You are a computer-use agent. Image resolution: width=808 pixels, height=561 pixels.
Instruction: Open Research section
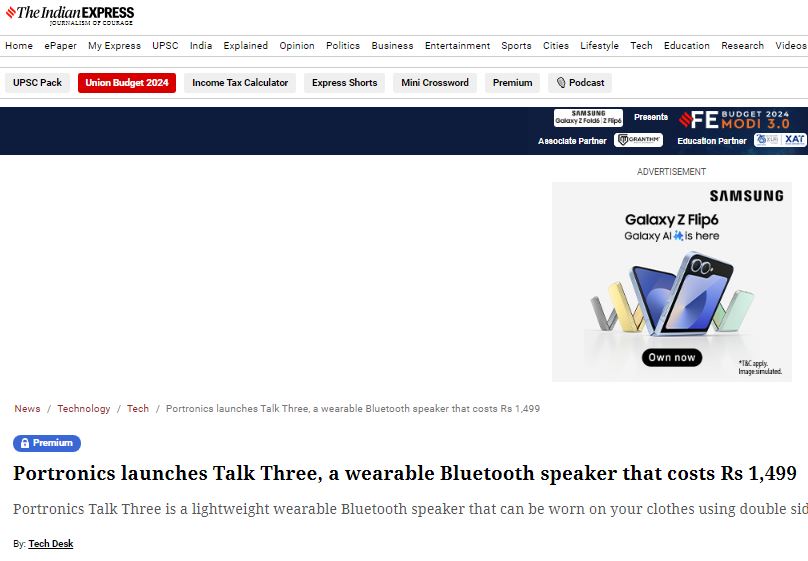(743, 45)
